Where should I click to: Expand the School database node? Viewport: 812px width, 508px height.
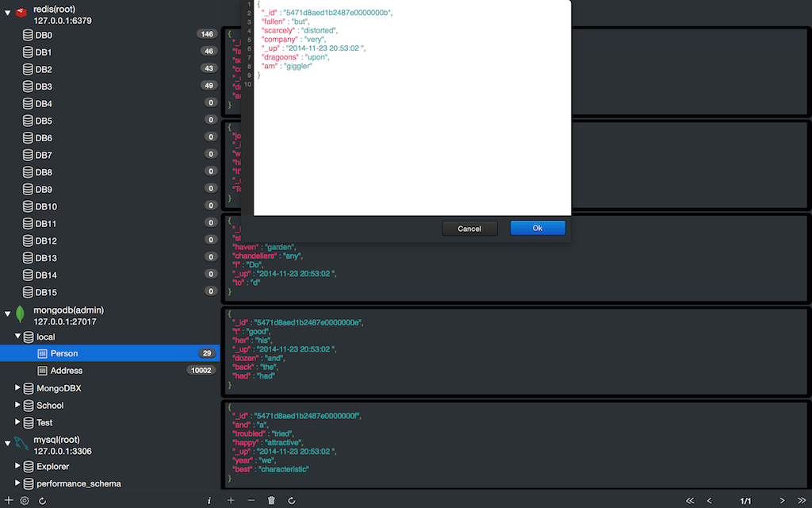click(18, 406)
